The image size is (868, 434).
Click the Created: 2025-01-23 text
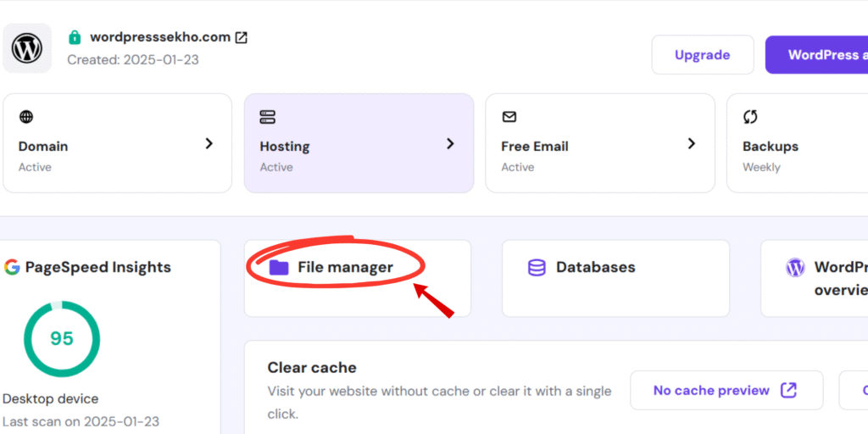coord(133,60)
